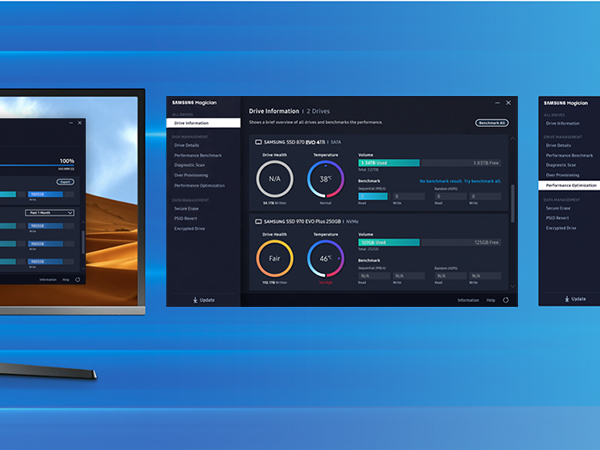Open Encrypted Drive in center window sidebar
The image size is (600, 450).
189,229
